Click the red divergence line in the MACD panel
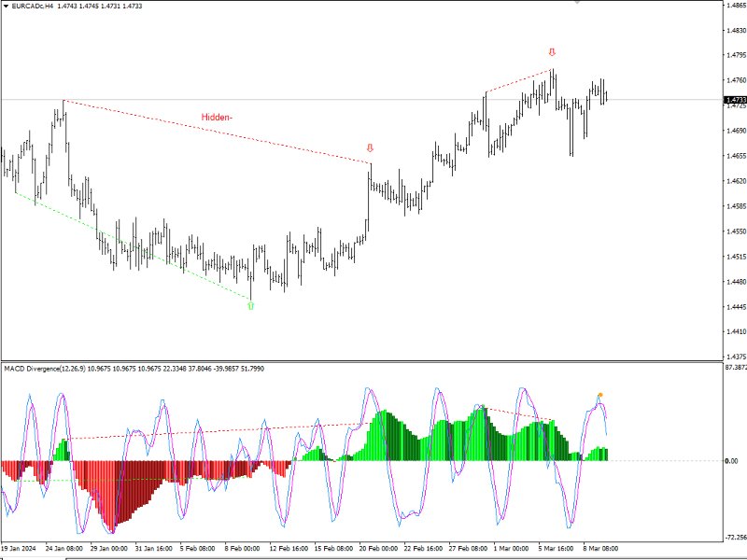Screen dimensions: 747x560 (514, 413)
